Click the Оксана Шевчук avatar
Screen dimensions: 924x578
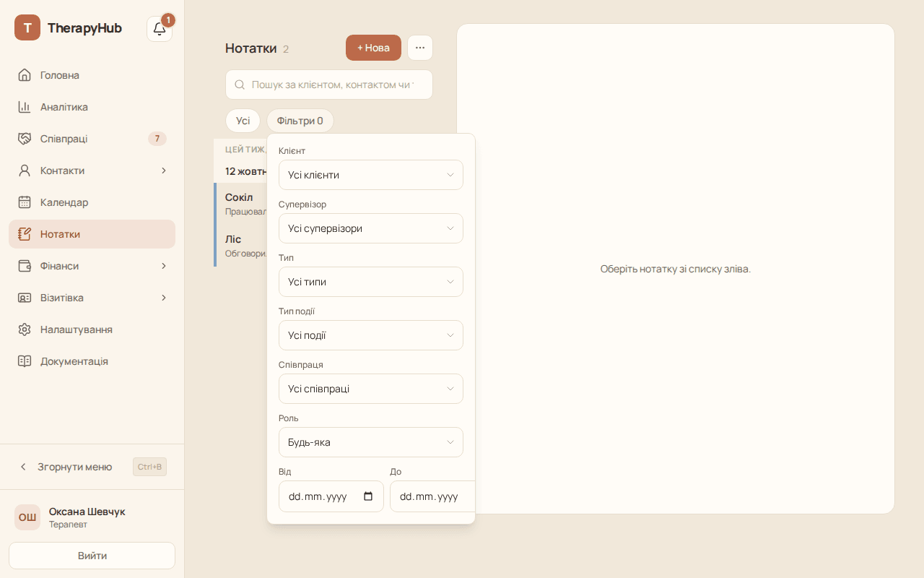point(27,517)
